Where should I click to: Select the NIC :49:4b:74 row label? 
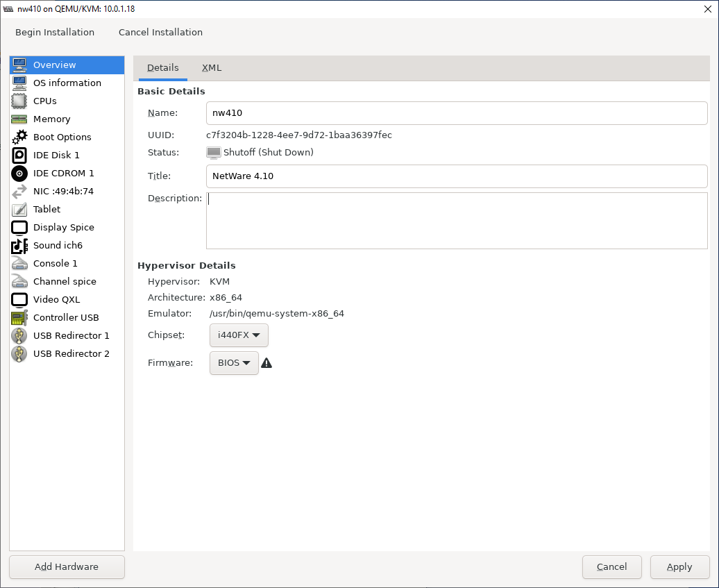point(63,192)
